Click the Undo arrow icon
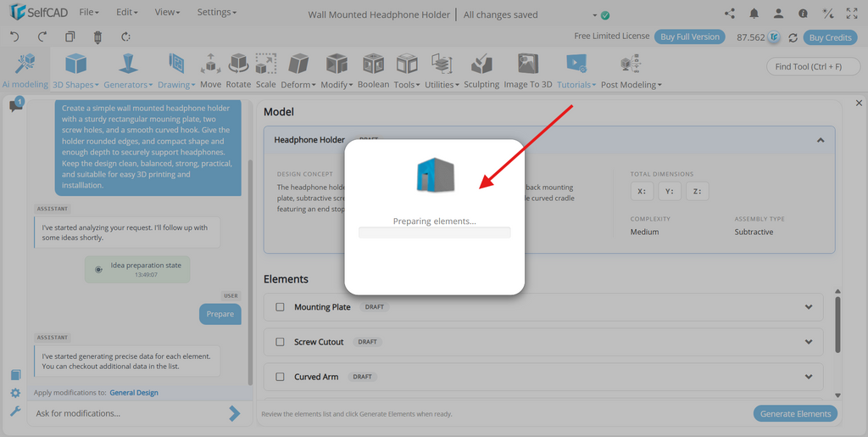Image resolution: width=868 pixels, height=437 pixels. 14,37
